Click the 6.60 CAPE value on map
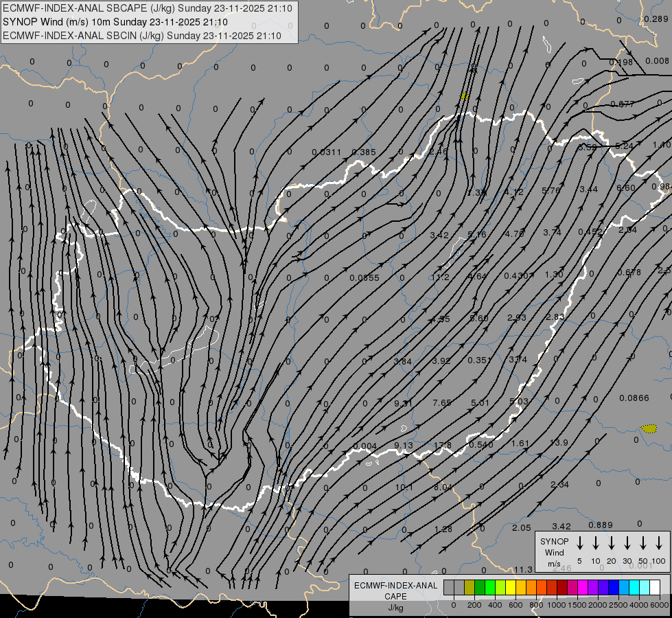This screenshot has height=618, width=672. click(626, 188)
